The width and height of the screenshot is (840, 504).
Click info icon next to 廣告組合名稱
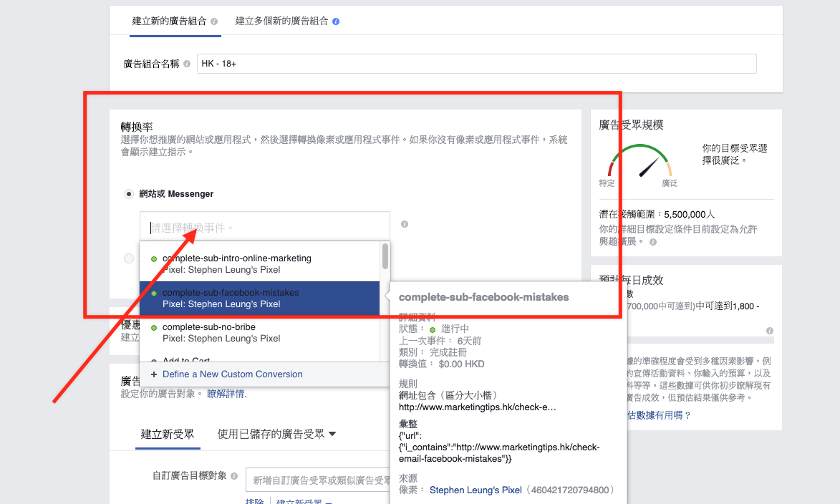(x=187, y=64)
